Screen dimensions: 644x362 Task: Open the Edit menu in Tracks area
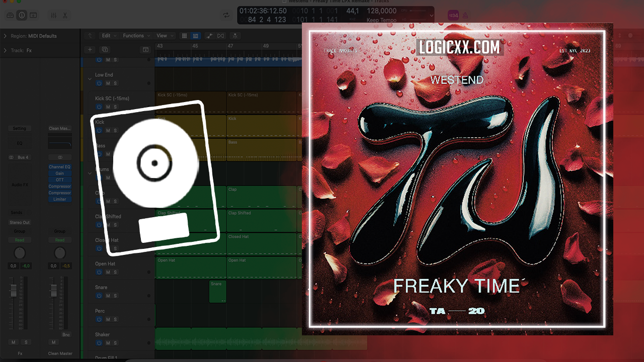109,36
